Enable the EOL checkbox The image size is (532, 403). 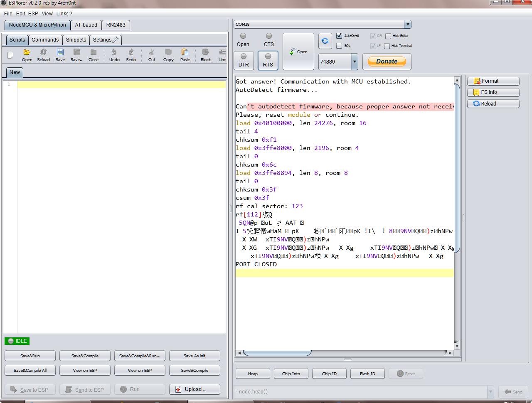point(339,46)
